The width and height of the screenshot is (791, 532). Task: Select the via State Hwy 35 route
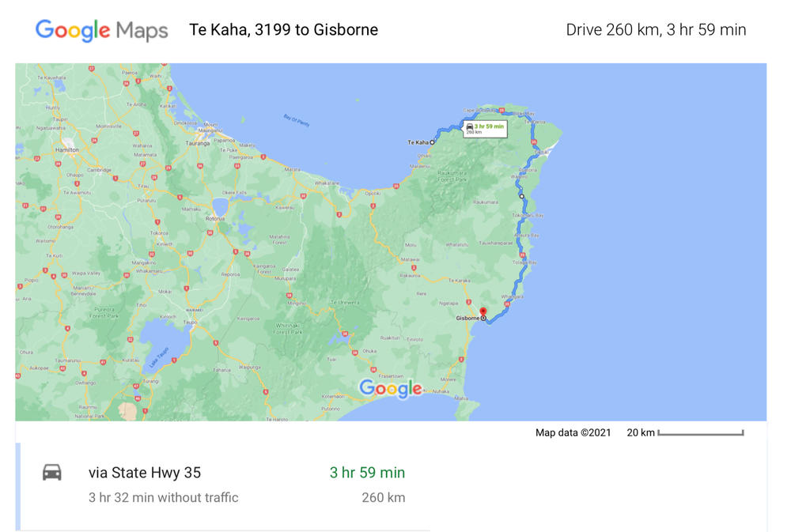pyautogui.click(x=223, y=485)
